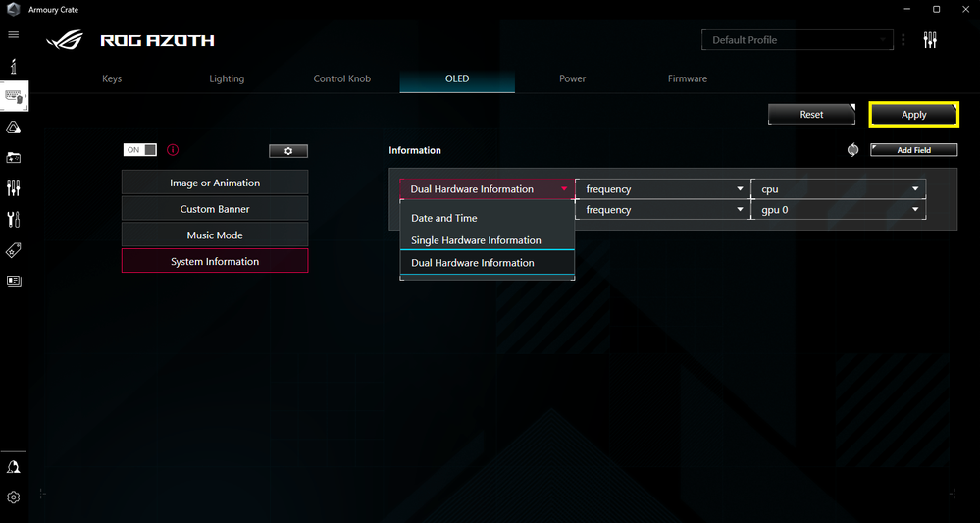
Task: Select System Information mode
Action: pyautogui.click(x=215, y=262)
